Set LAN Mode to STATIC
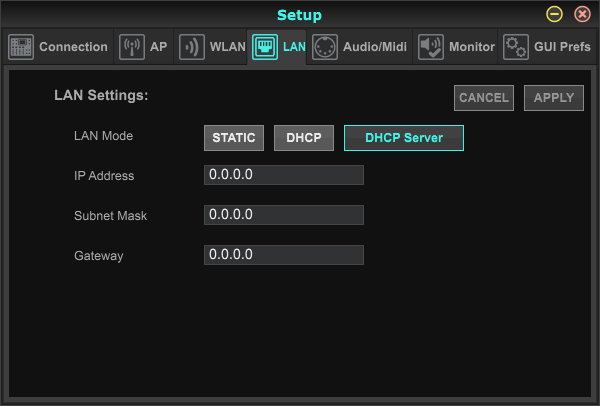This screenshot has height=406, width=600. point(234,138)
